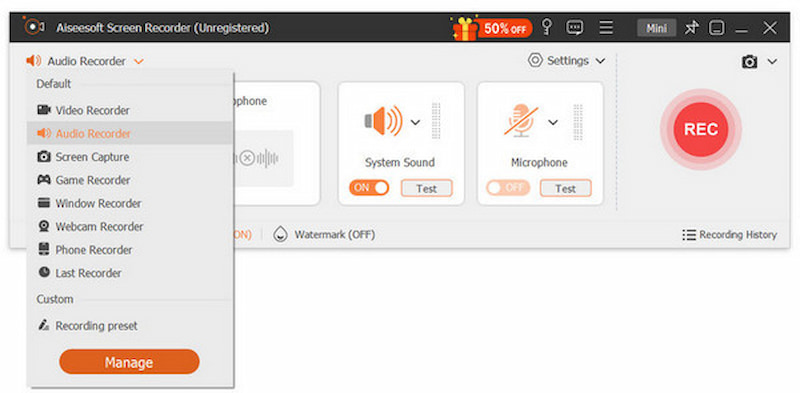Click the Aiseesoft app logo icon
Viewport: 800px width, 393px height.
tap(34, 27)
